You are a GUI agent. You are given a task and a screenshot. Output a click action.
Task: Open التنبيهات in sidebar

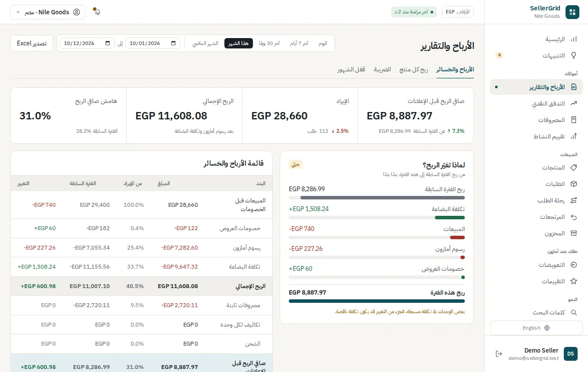point(536,55)
